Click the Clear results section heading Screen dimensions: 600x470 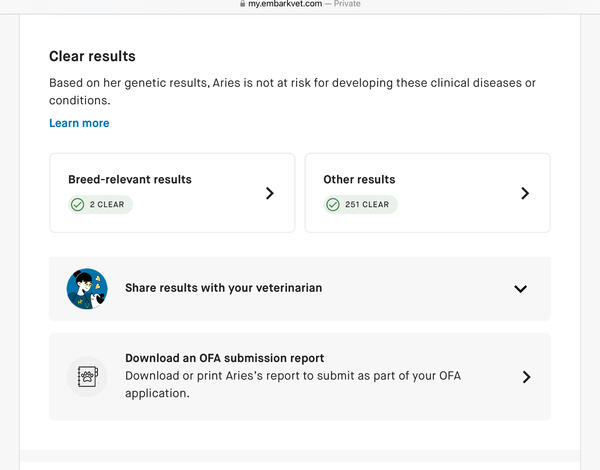(x=92, y=56)
